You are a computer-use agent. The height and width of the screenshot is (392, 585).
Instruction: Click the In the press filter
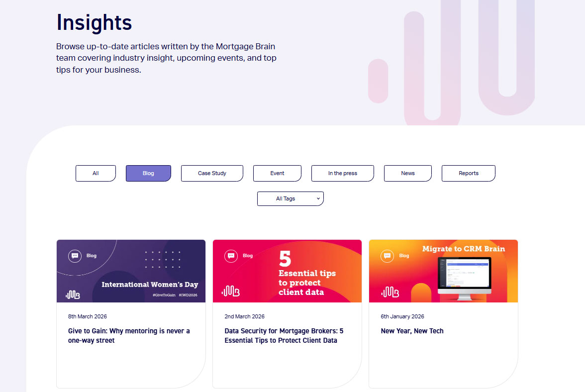click(x=342, y=173)
